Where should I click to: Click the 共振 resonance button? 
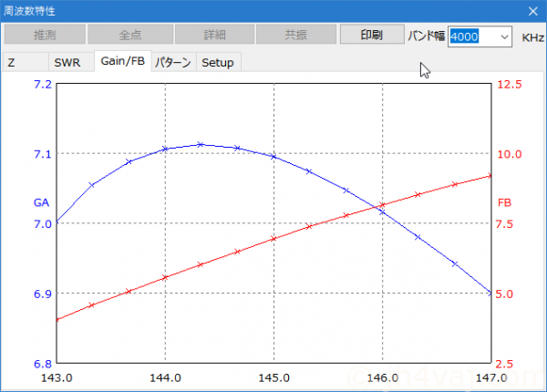tap(295, 35)
